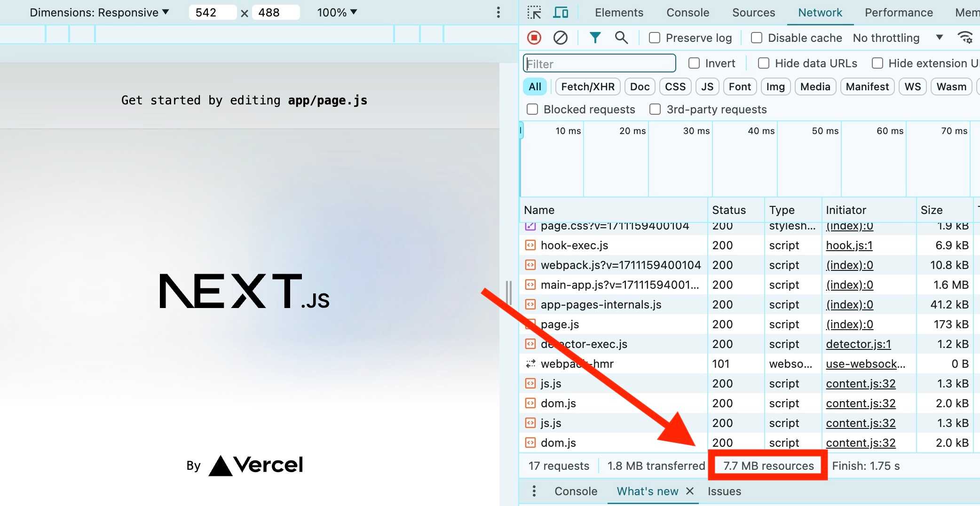980x506 pixels.
Task: Open device toolbar three-dot options menu
Action: 498,13
